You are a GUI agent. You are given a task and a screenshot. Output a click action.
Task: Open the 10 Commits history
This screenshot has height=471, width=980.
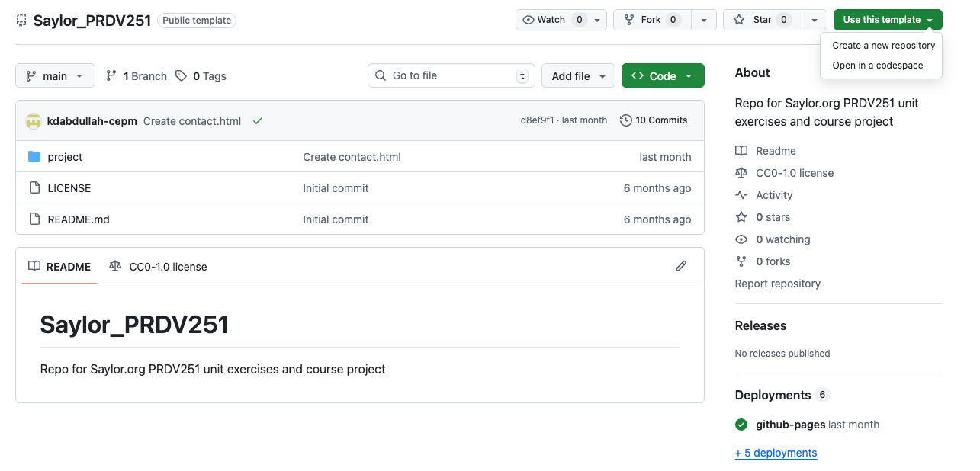[x=654, y=120]
